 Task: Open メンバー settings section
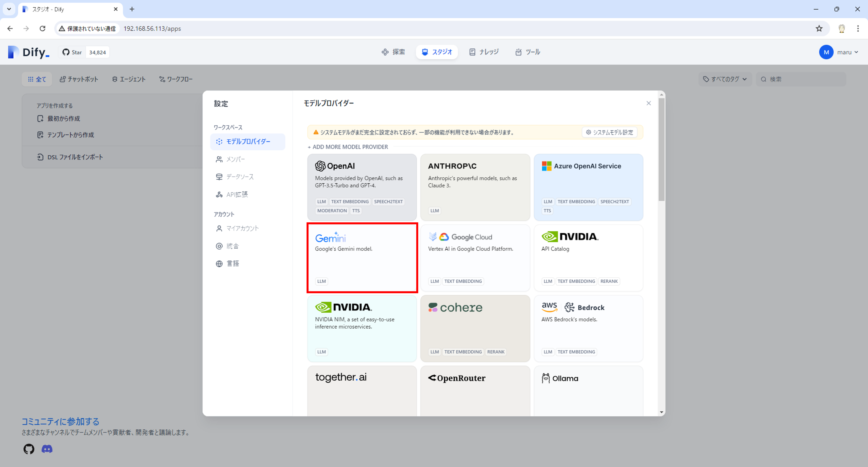pos(235,159)
